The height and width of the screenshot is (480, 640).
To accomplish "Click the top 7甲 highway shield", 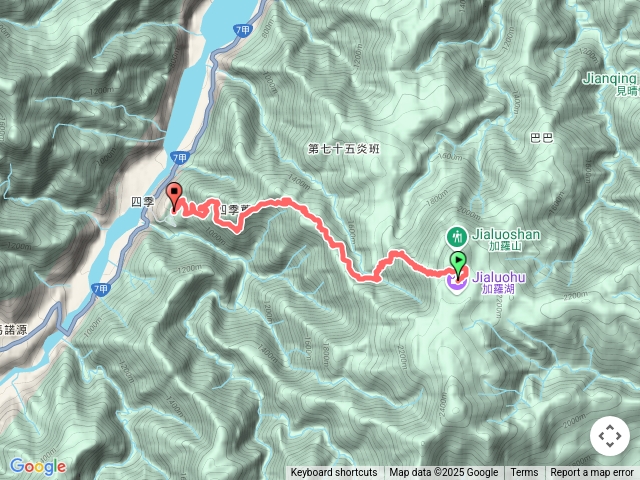I will (242, 30).
